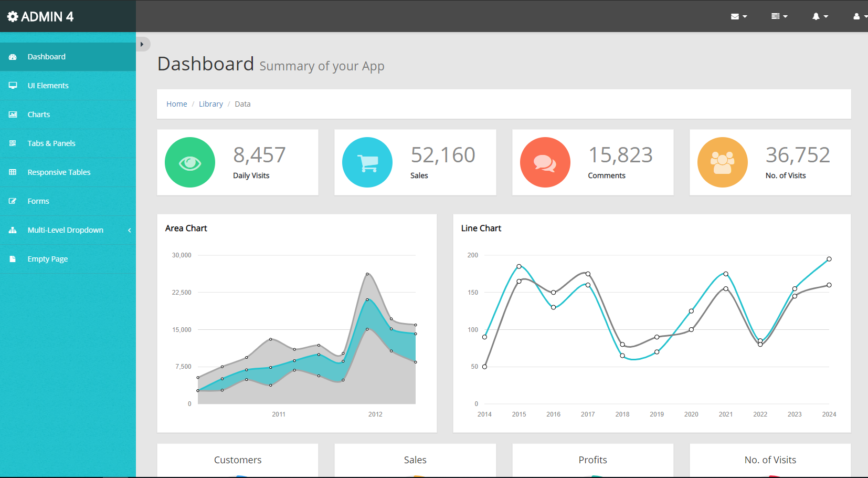Select Responsive Tables from sidebar menu
This screenshot has width=868, height=478.
59,172
